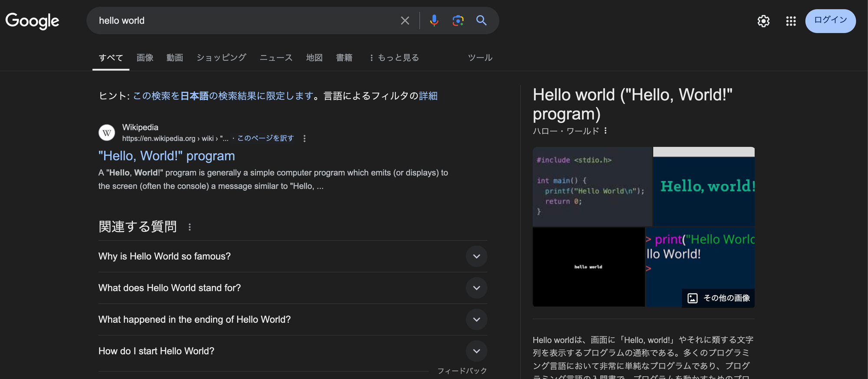
Task: Open the もっと見る menu
Action: point(394,58)
